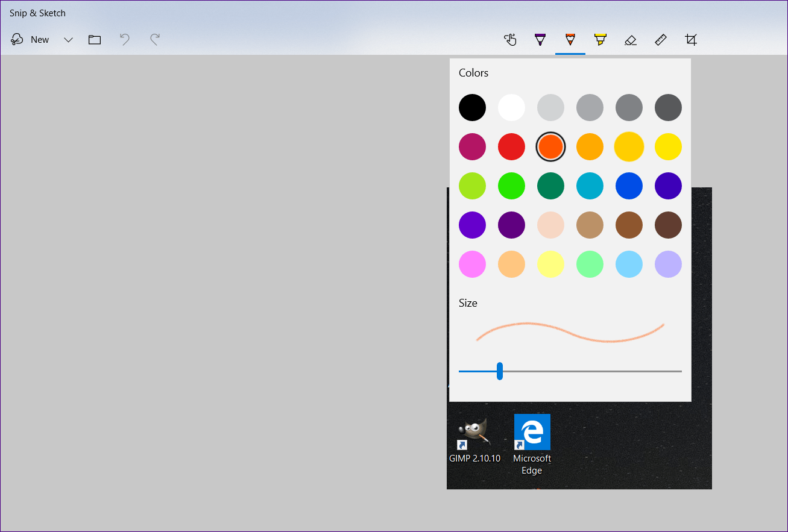This screenshot has width=788, height=532.
Task: Redo the last action
Action: 154,40
